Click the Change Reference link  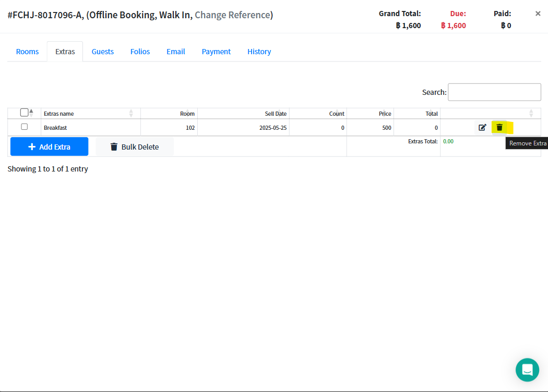[232, 15]
